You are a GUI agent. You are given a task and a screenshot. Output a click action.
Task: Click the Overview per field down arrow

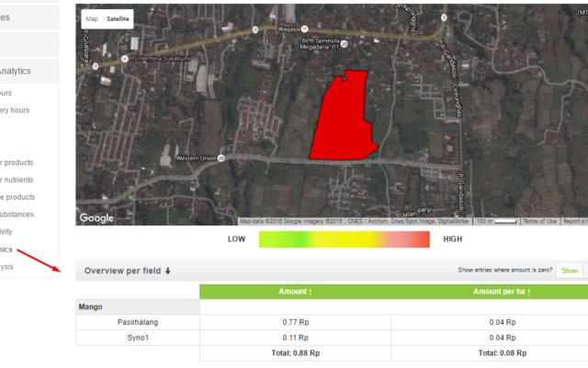tap(168, 271)
